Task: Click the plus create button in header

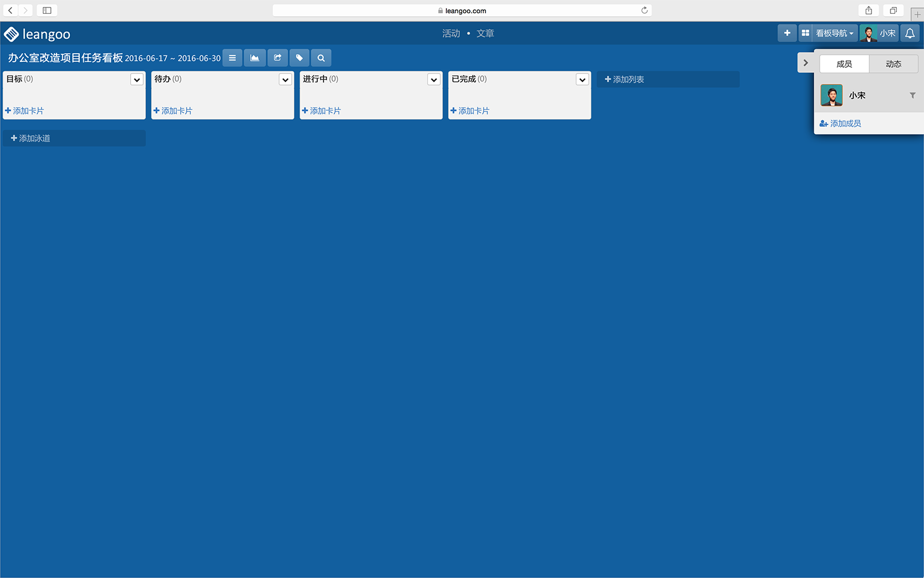Action: (x=787, y=33)
